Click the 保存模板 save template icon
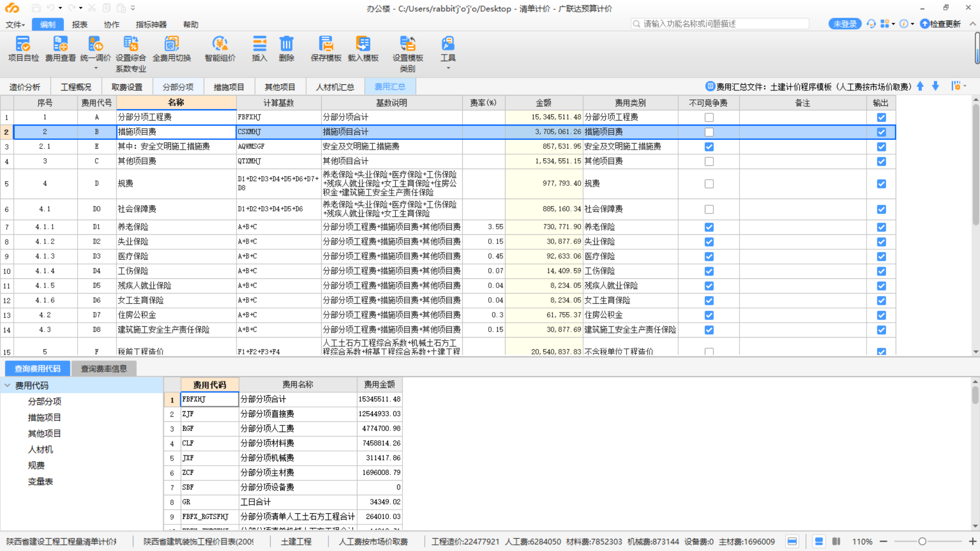 pyautogui.click(x=326, y=49)
